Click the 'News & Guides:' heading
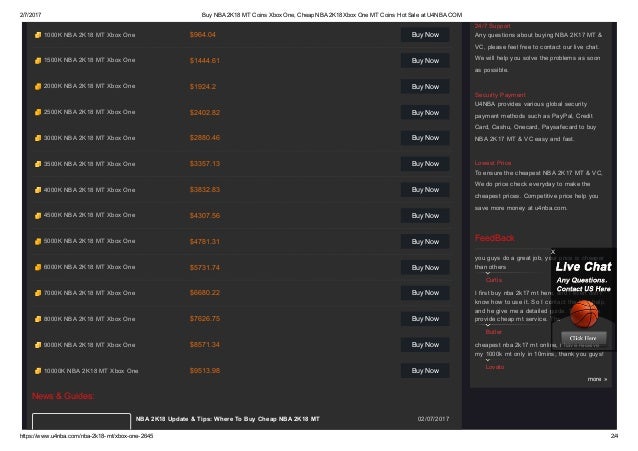Image resolution: width=638 pixels, height=451 pixels. (63, 396)
